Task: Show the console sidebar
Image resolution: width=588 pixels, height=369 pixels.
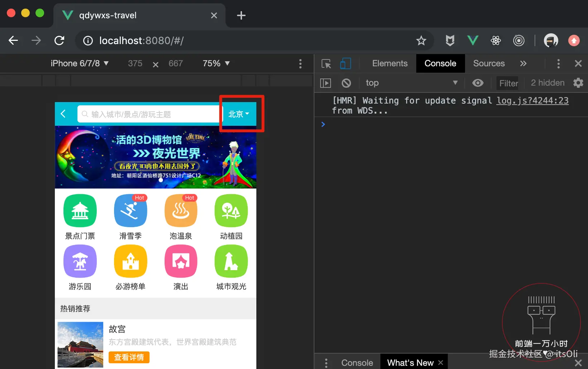Action: click(x=325, y=83)
